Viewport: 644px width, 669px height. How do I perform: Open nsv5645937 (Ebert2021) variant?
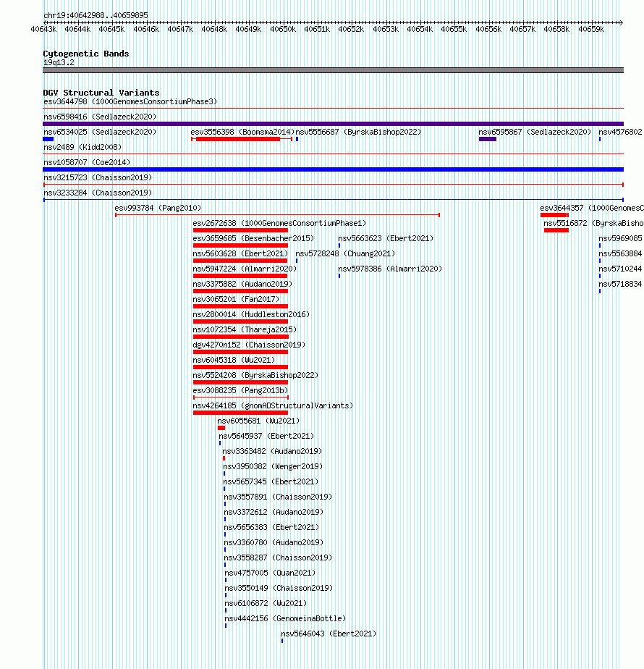click(266, 436)
